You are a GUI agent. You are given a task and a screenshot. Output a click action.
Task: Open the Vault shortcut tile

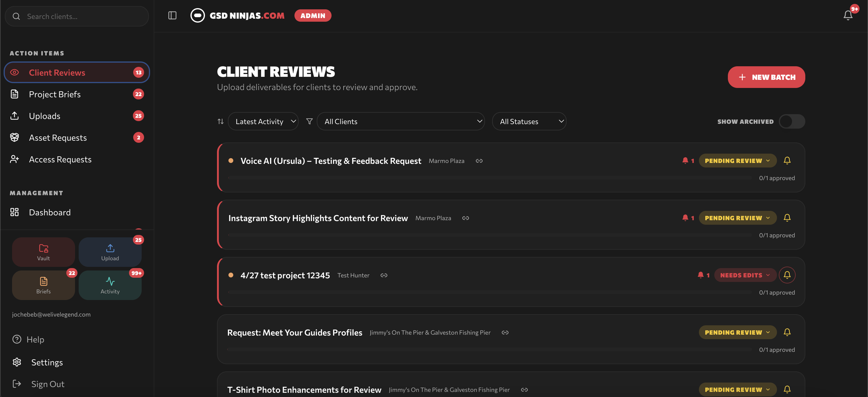point(43,252)
